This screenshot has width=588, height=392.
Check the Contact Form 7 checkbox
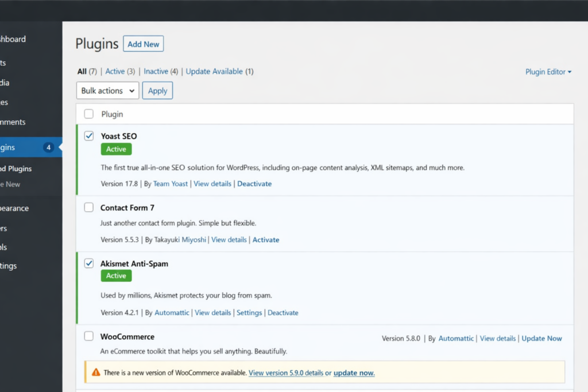pos(89,207)
